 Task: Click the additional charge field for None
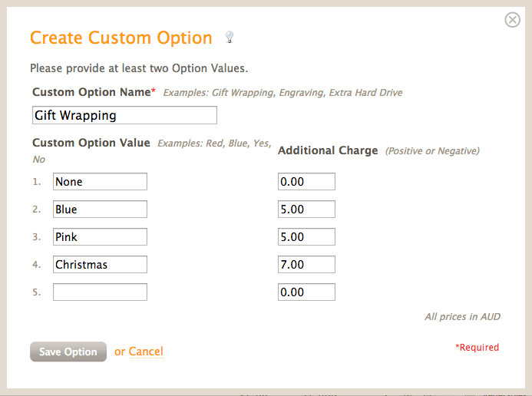pos(306,182)
